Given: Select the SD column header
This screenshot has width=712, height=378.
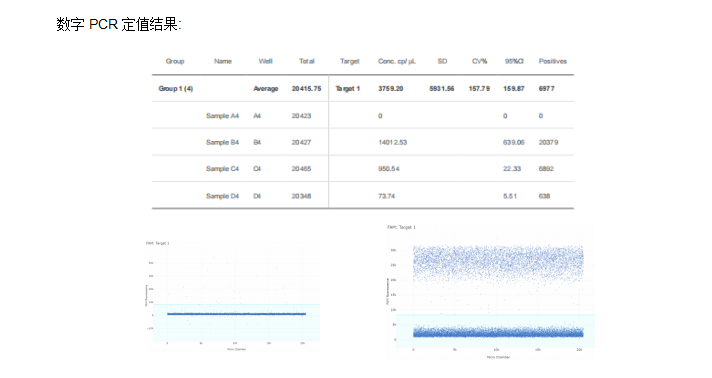Looking at the screenshot, I should point(442,61).
